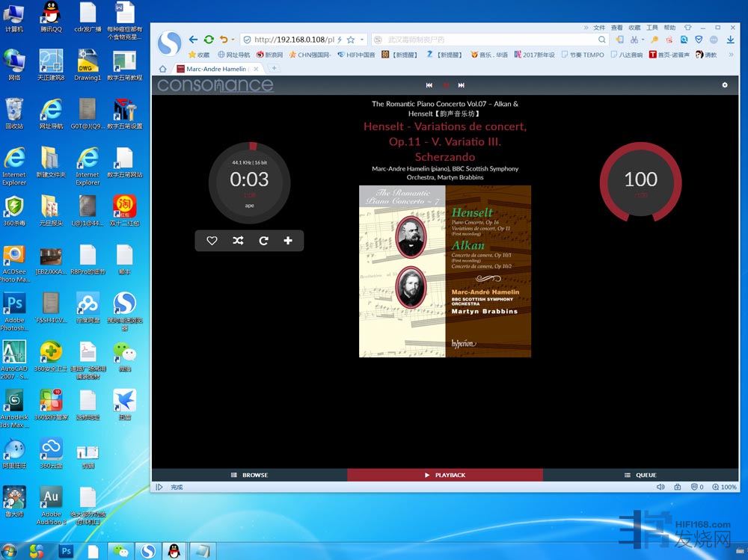Open a new browser tab
This screenshot has width=748, height=560.
point(274,68)
